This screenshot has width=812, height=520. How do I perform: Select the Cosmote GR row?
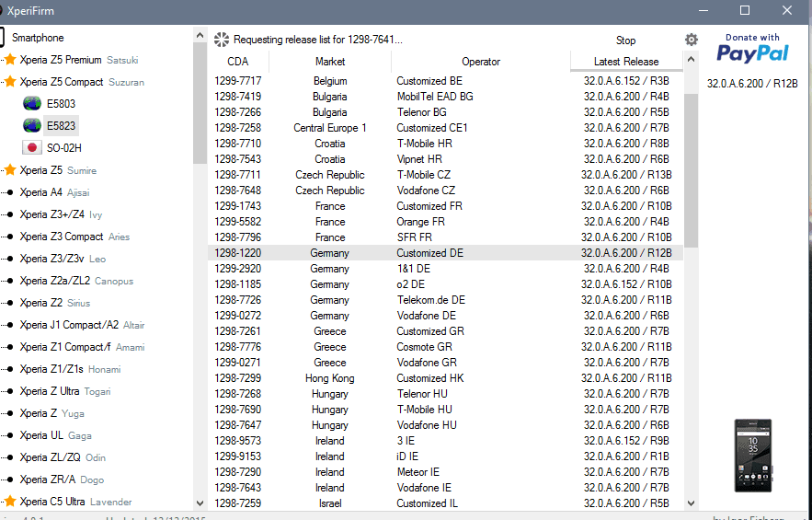[445, 347]
